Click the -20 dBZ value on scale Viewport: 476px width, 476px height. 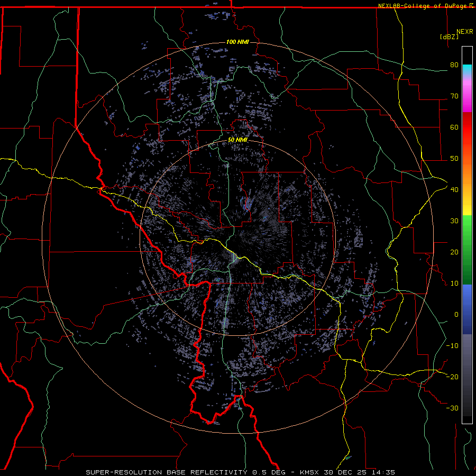[x=452, y=377]
